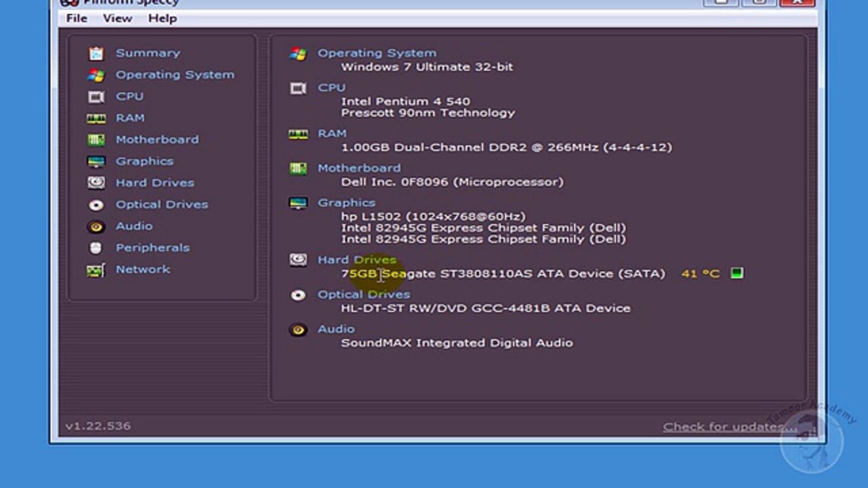Click the RAM icon in summary panel
Image resolution: width=868 pixels, height=488 pixels.
[298, 134]
